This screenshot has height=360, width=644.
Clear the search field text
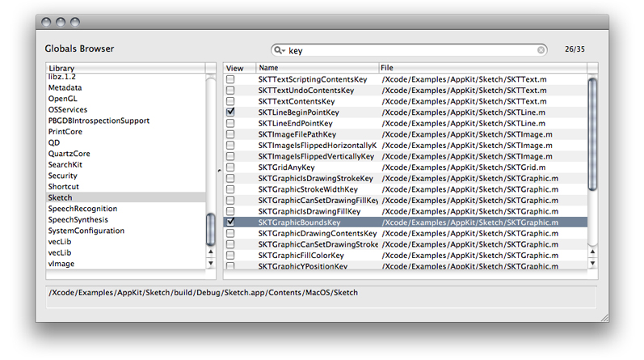coord(541,50)
